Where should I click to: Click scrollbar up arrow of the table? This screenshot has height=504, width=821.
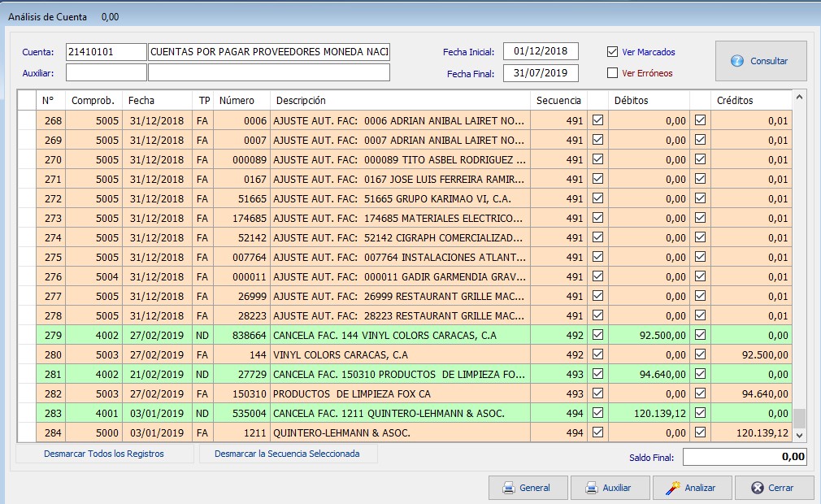tap(799, 97)
